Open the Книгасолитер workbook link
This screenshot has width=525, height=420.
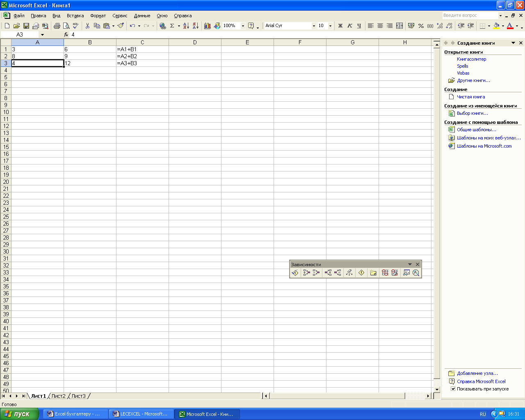471,59
